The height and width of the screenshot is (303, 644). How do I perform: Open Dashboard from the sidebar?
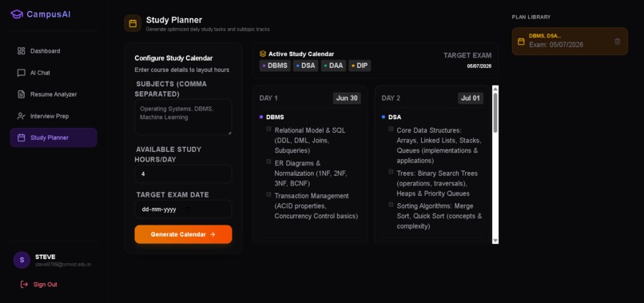[x=54, y=51]
